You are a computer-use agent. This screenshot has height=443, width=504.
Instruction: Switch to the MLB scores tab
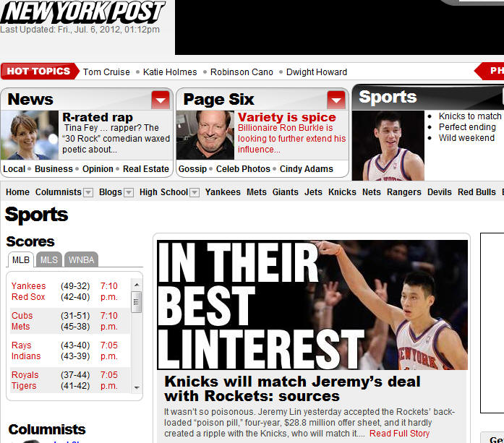[x=21, y=260]
